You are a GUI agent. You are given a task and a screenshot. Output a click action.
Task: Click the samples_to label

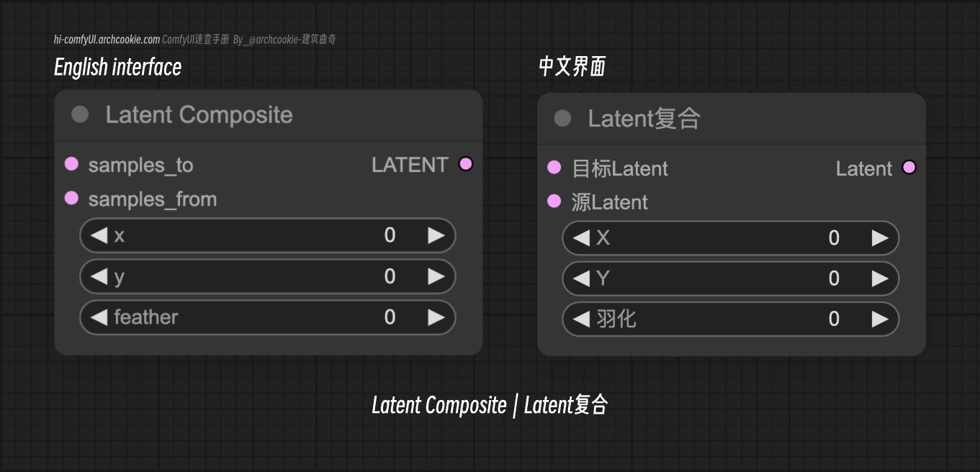coord(140,165)
